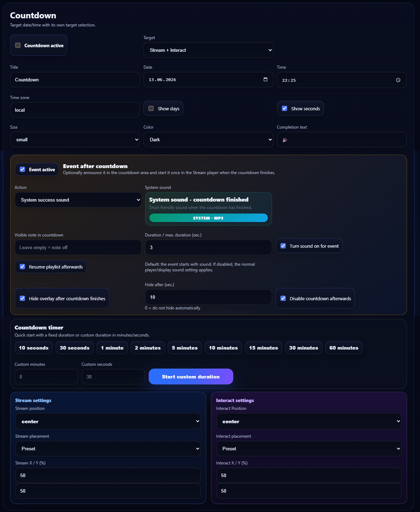This screenshot has width=420, height=512.
Task: Click the Time zone field with local
Action: coord(75,110)
